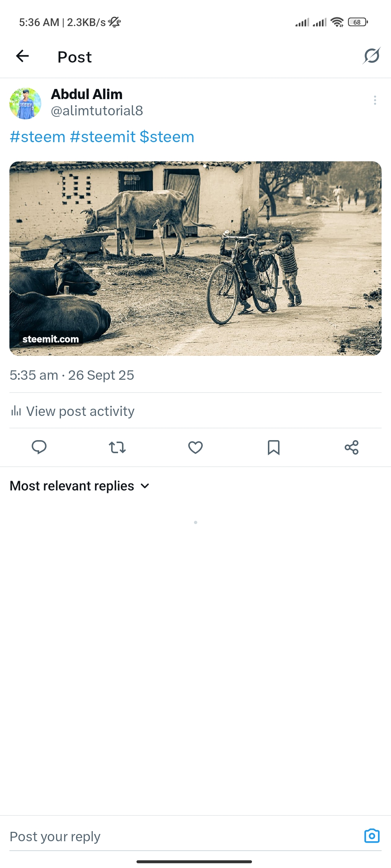
Task: Open Abdul Alim's profile avatar
Action: [25, 103]
